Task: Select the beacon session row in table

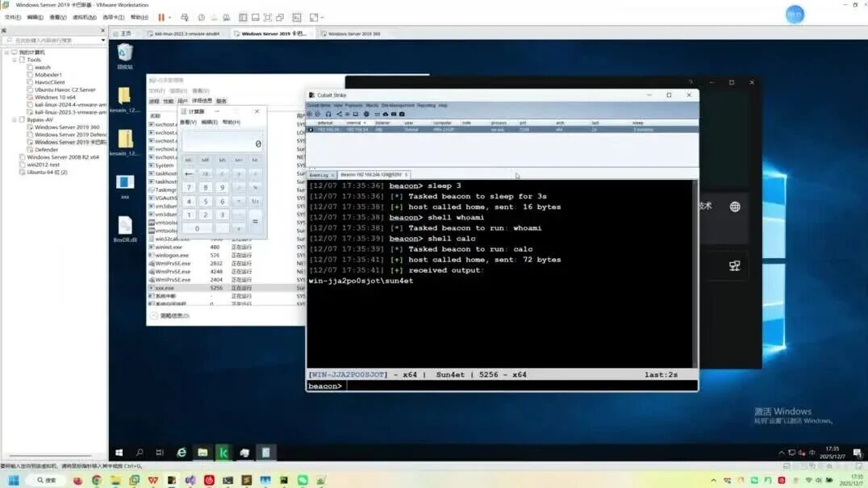Action: click(x=502, y=130)
